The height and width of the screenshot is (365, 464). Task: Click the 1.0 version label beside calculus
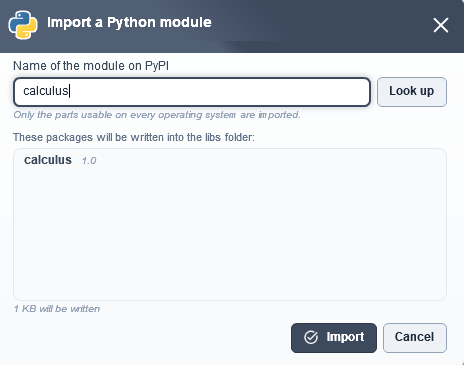(x=89, y=161)
